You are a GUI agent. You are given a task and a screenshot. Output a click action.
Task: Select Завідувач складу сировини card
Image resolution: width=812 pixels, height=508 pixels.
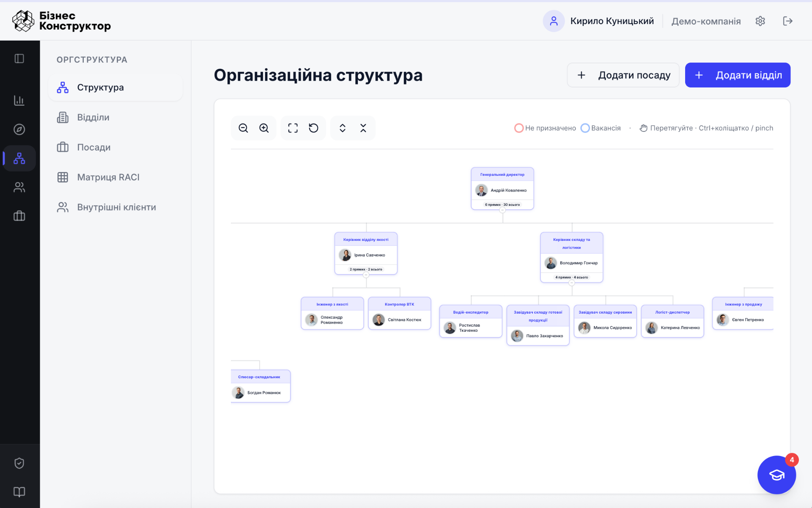[x=605, y=321]
